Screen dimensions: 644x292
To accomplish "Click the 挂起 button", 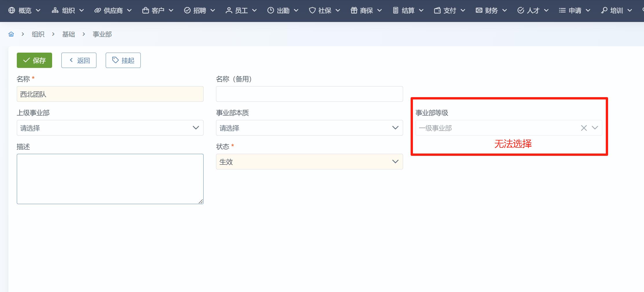I will [x=123, y=60].
